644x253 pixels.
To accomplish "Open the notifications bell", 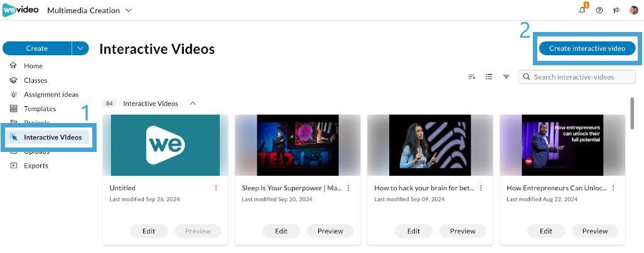I will click(x=582, y=11).
